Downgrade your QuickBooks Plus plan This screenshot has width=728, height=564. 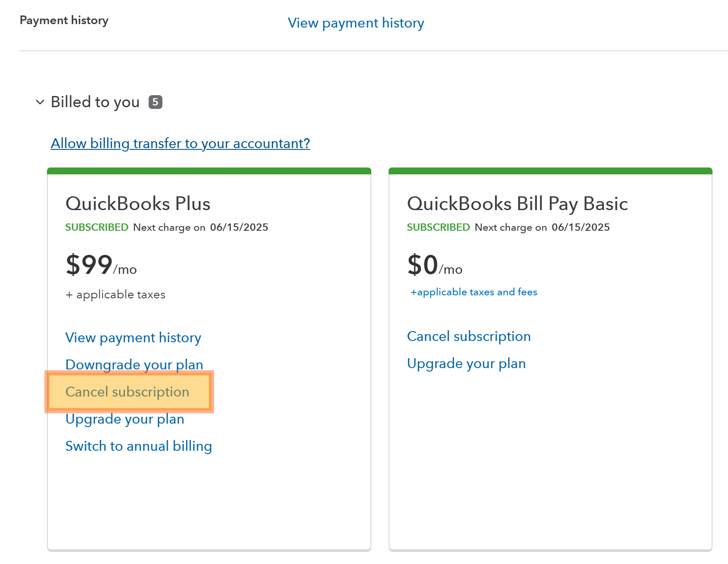pos(134,364)
